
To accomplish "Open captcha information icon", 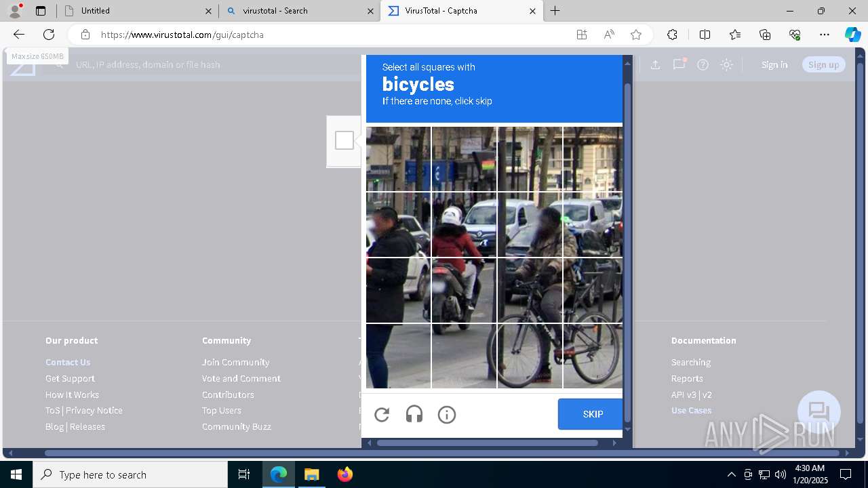I will click(x=447, y=415).
